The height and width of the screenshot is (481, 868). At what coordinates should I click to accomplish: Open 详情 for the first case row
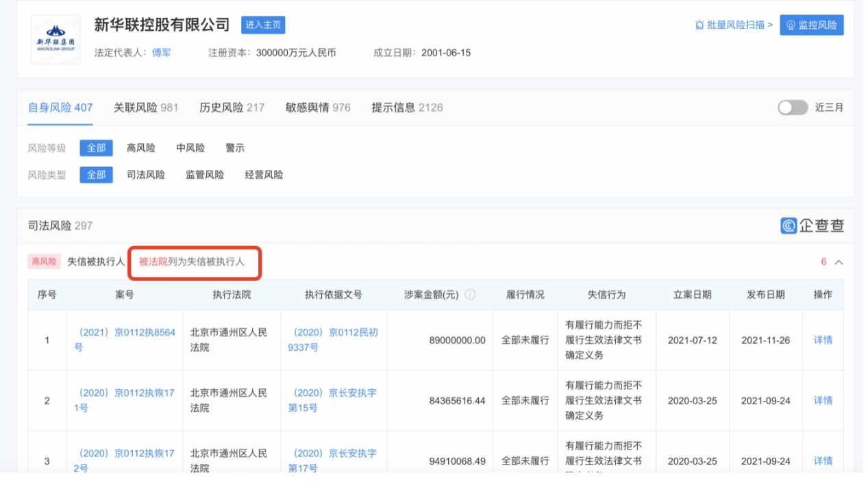pyautogui.click(x=823, y=340)
